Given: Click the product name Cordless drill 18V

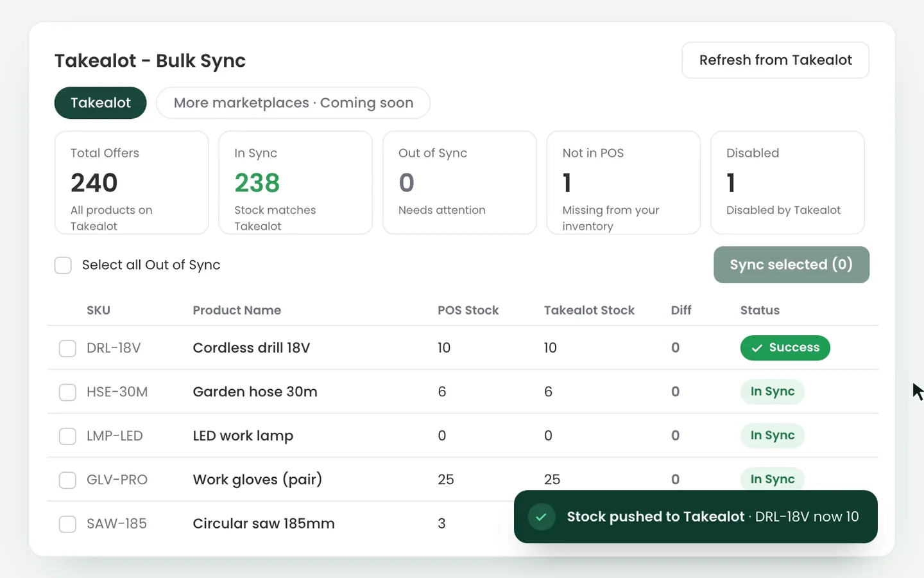Looking at the screenshot, I should (x=252, y=348).
